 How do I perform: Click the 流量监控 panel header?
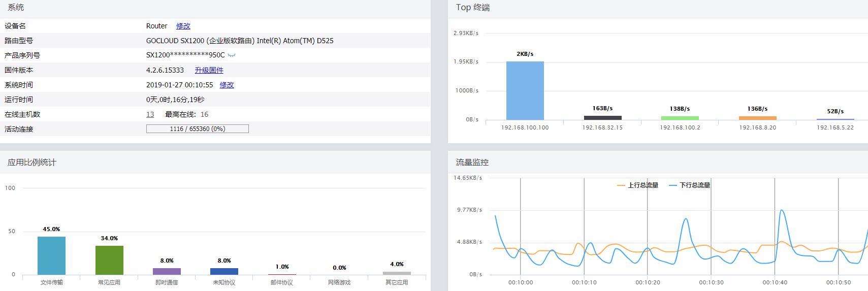pos(472,163)
